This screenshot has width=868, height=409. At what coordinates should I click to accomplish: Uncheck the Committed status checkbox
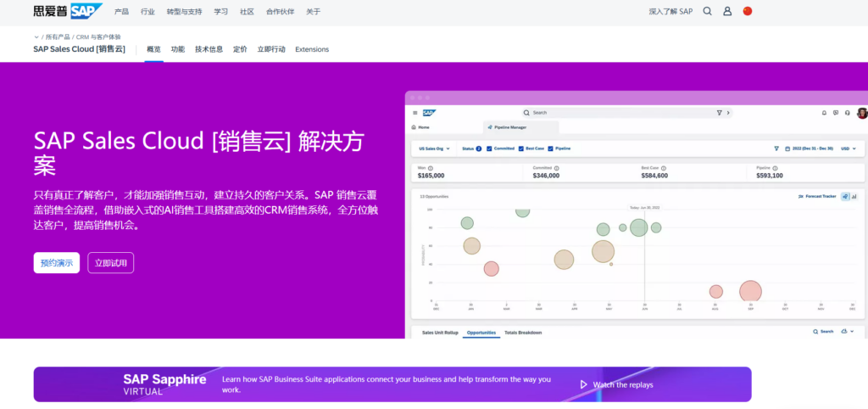(489, 148)
